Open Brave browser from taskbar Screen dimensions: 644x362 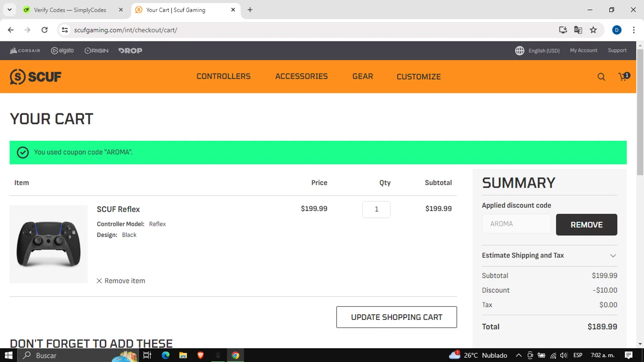pyautogui.click(x=200, y=355)
